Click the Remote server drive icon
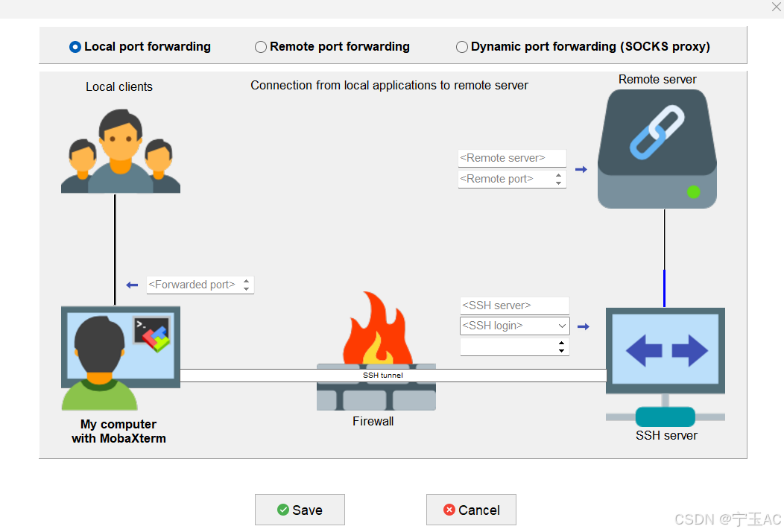Image resolution: width=784 pixels, height=532 pixels. [x=657, y=149]
